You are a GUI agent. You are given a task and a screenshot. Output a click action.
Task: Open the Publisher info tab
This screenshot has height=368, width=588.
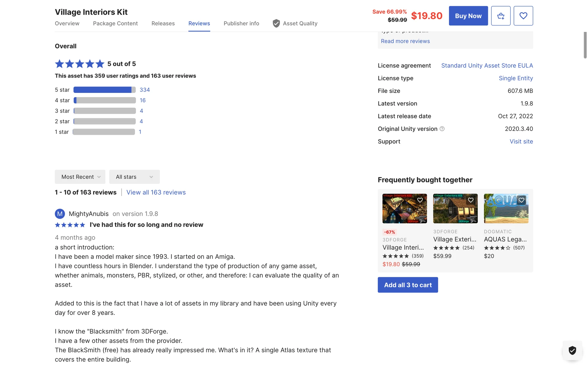[x=241, y=23]
